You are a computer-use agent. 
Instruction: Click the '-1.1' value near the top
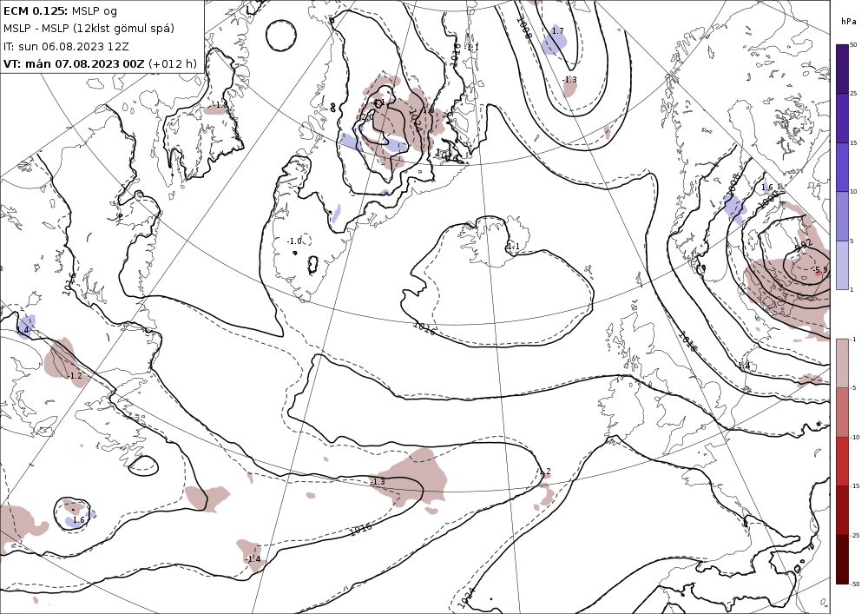point(472,48)
